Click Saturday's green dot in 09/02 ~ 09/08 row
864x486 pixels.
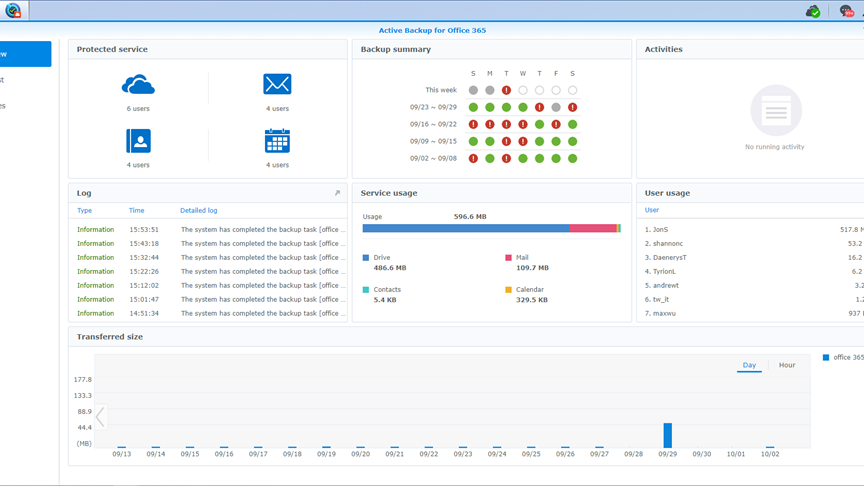(x=573, y=158)
